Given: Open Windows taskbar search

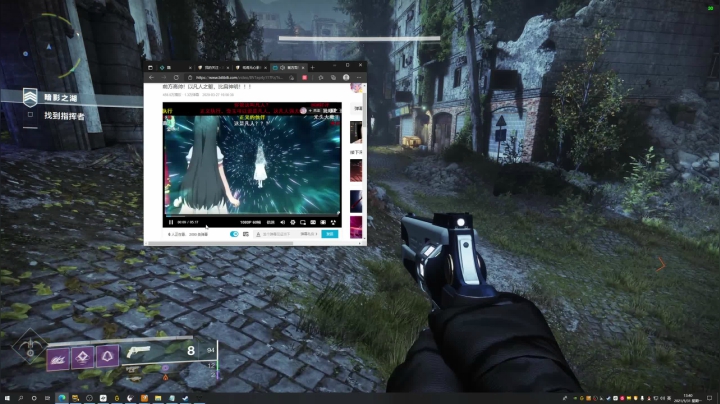Looking at the screenshot, I should click(x=20, y=398).
